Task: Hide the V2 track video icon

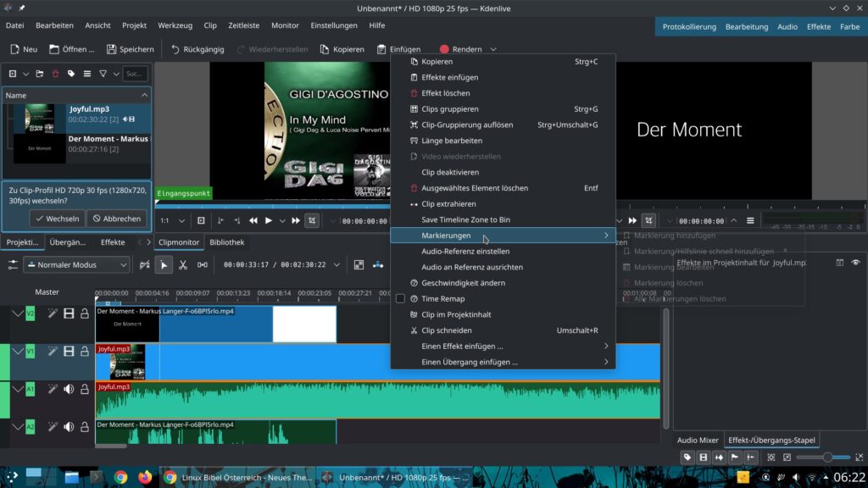Action: [x=69, y=313]
